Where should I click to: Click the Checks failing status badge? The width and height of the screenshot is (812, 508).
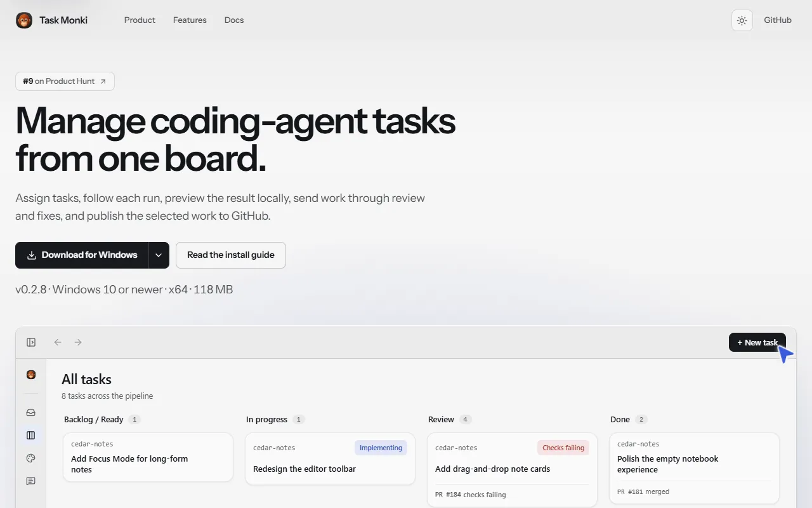[x=563, y=448]
